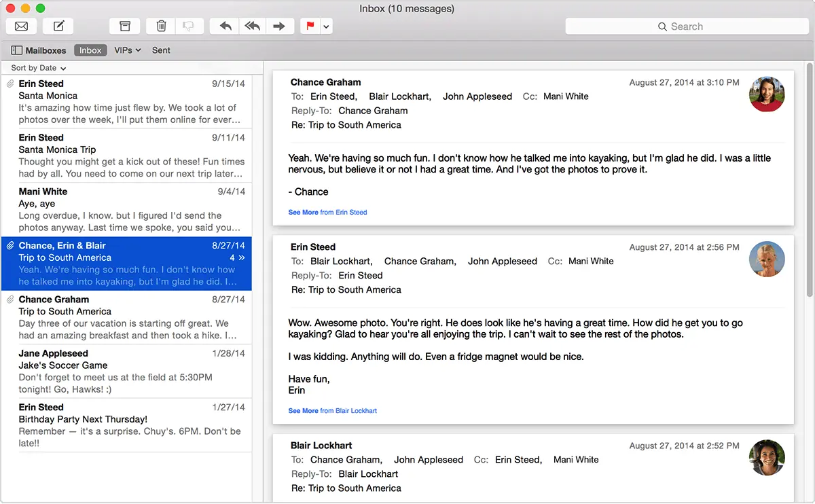Delete the selected message with the trash icon
Viewport: 815px width, 504px height.
[x=160, y=26]
